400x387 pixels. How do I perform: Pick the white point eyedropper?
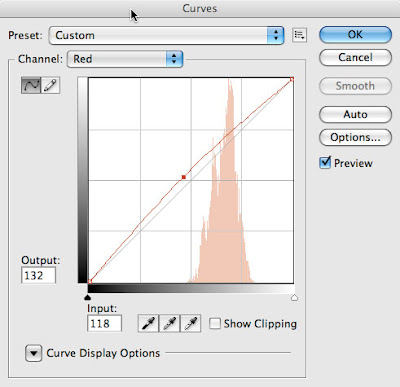pyautogui.click(x=190, y=324)
